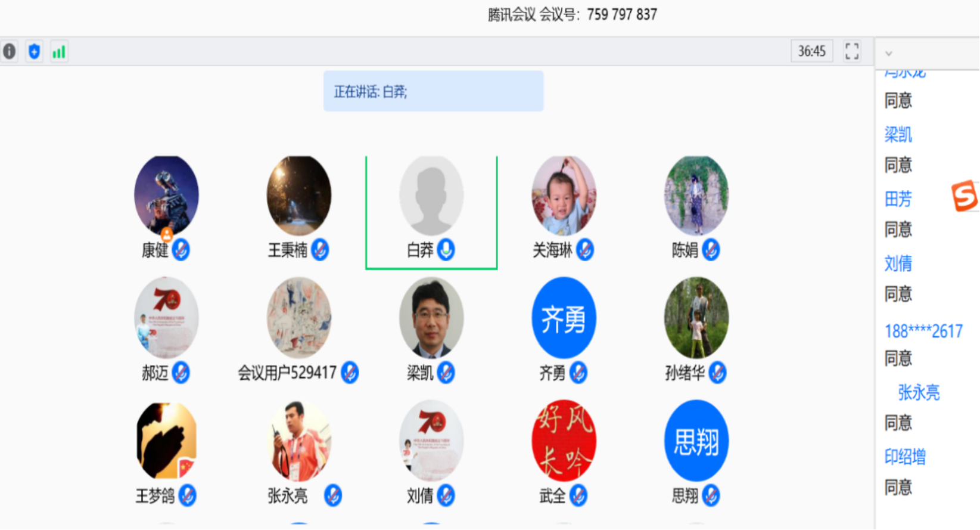Toggle the microphone icon beside 陈娟
The width and height of the screenshot is (980, 530).
pyautogui.click(x=711, y=250)
